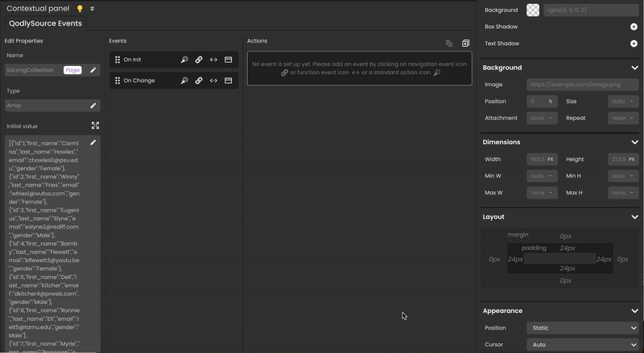The image size is (644, 353).
Task: Switch to the QodlySource Events tab
Action: point(45,23)
